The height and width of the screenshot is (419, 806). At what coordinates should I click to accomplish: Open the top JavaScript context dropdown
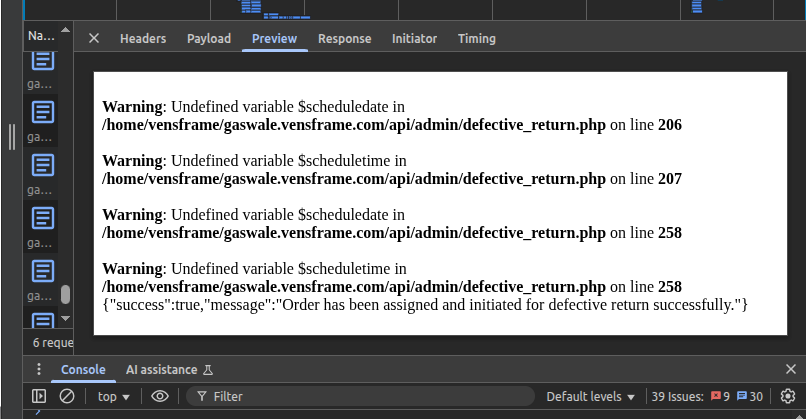(114, 396)
